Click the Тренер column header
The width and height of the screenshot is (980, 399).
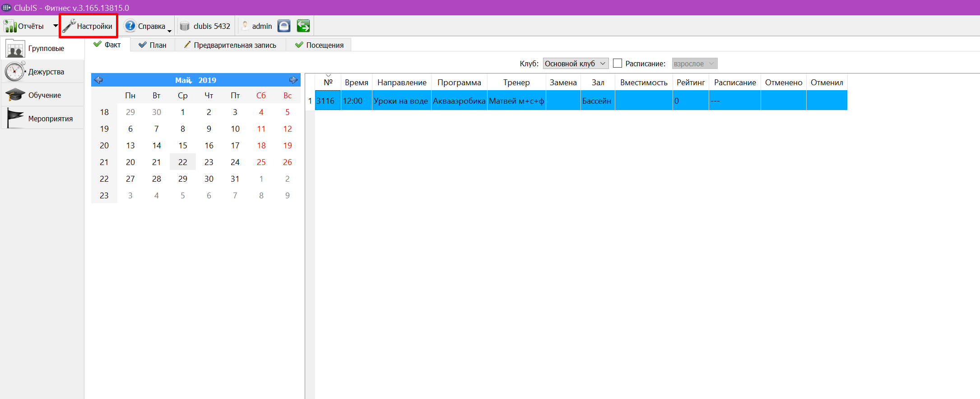(516, 82)
